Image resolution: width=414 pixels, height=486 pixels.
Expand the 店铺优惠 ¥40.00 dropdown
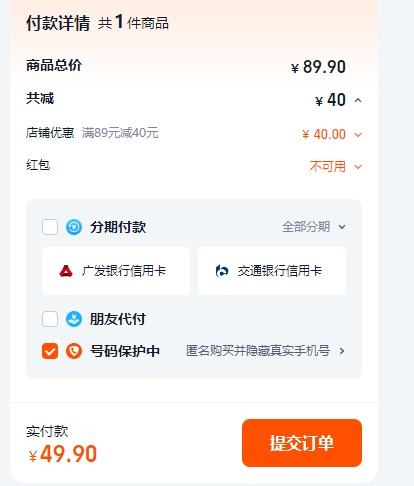(x=358, y=135)
